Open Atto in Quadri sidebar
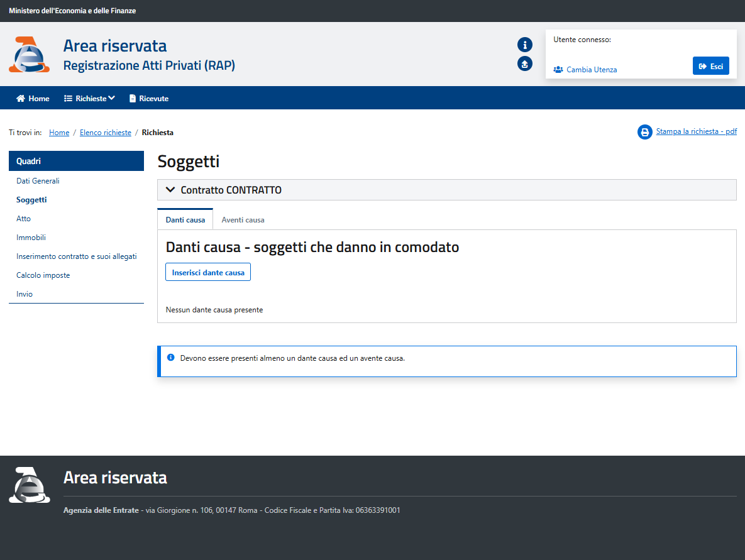 coord(23,219)
